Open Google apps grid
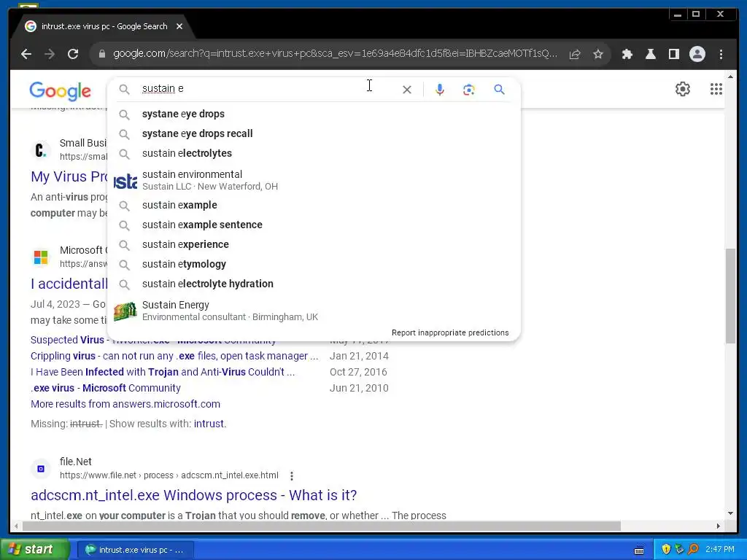747x560 pixels. point(716,89)
